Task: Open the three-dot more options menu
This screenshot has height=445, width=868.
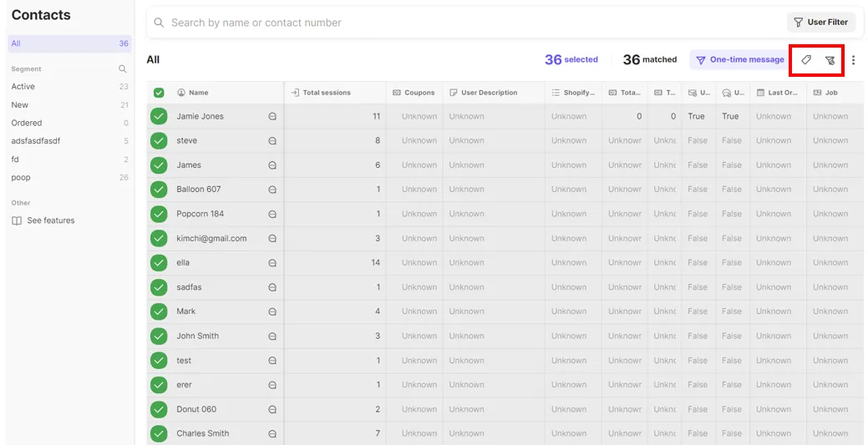Action: click(853, 60)
